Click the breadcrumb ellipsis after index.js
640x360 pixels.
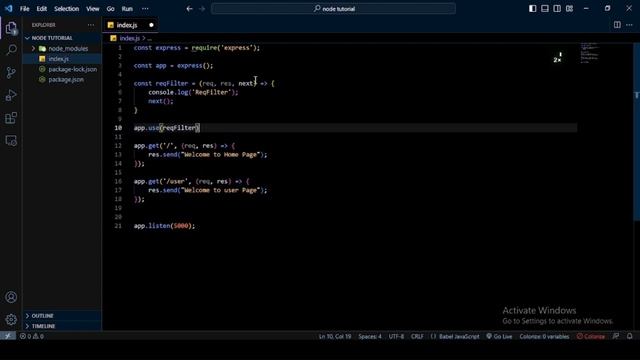[149, 38]
